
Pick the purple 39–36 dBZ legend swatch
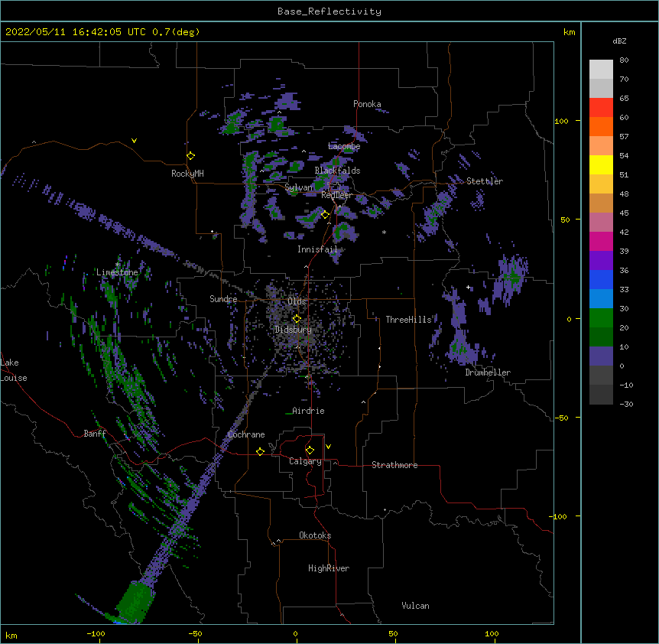coord(601,260)
